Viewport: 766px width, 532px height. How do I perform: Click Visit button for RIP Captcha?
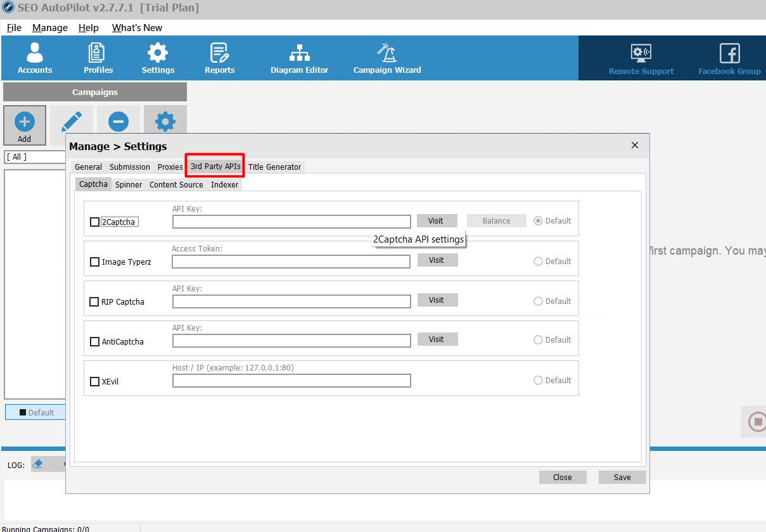coord(437,300)
